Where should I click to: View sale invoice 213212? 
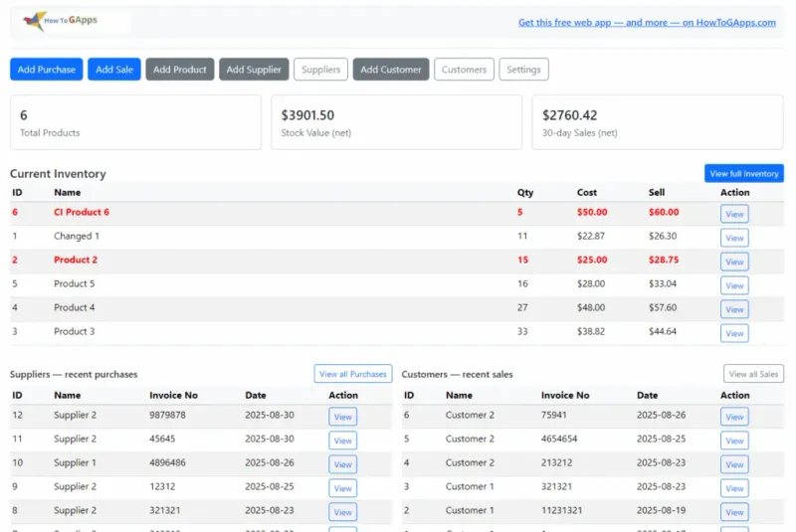734,464
